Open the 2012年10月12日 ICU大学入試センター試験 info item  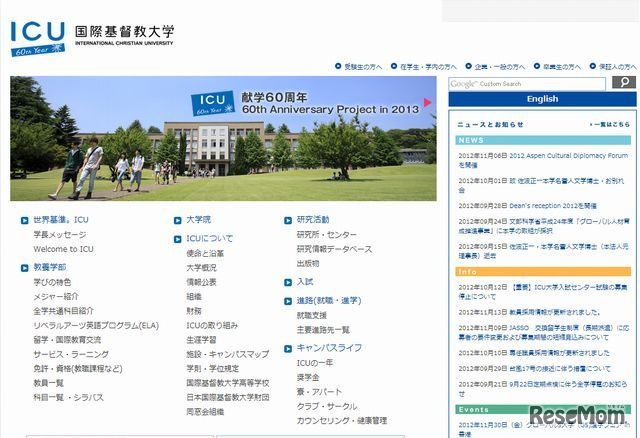(542, 291)
